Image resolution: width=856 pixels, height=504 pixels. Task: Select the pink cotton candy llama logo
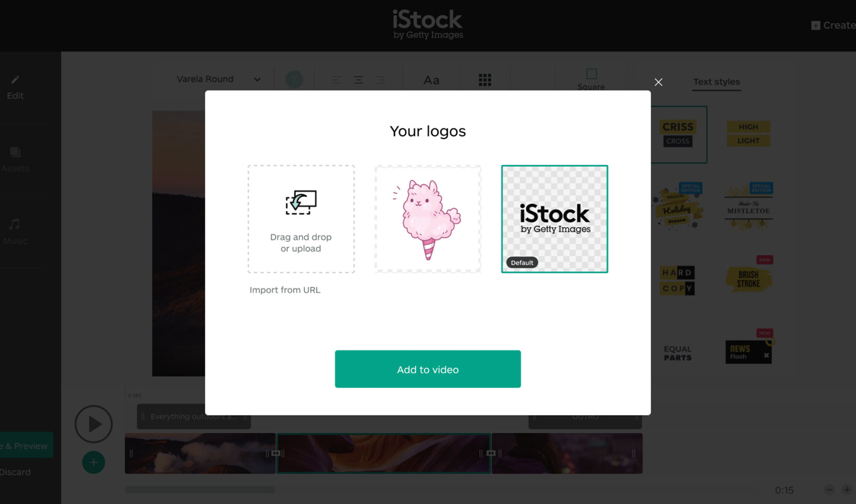(x=428, y=219)
